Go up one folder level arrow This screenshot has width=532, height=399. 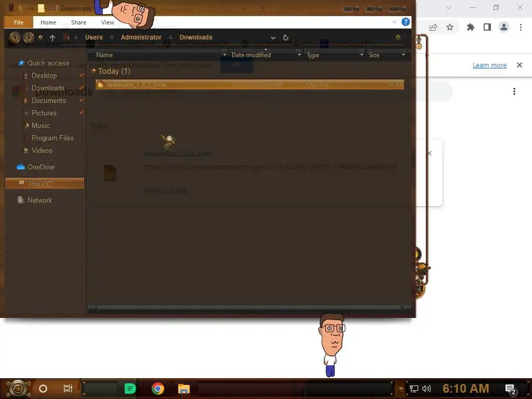pos(52,37)
